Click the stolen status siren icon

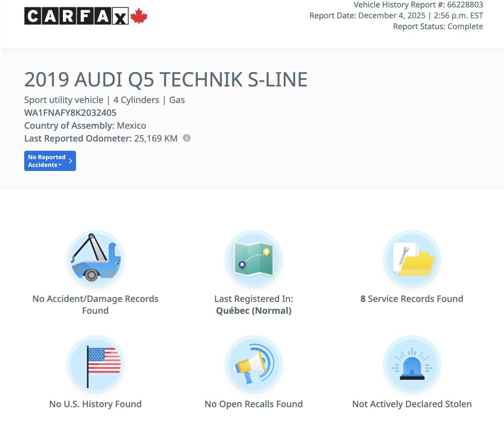coord(412,364)
